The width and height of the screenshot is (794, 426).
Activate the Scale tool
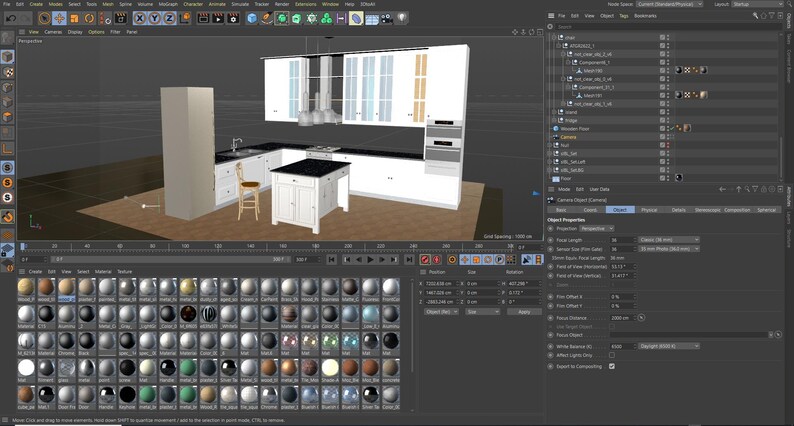[x=74, y=19]
